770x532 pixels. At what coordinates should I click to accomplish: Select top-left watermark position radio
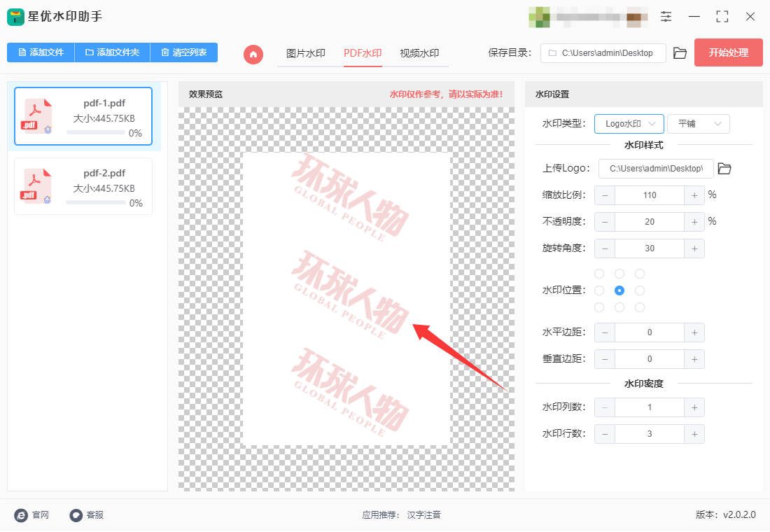click(599, 274)
